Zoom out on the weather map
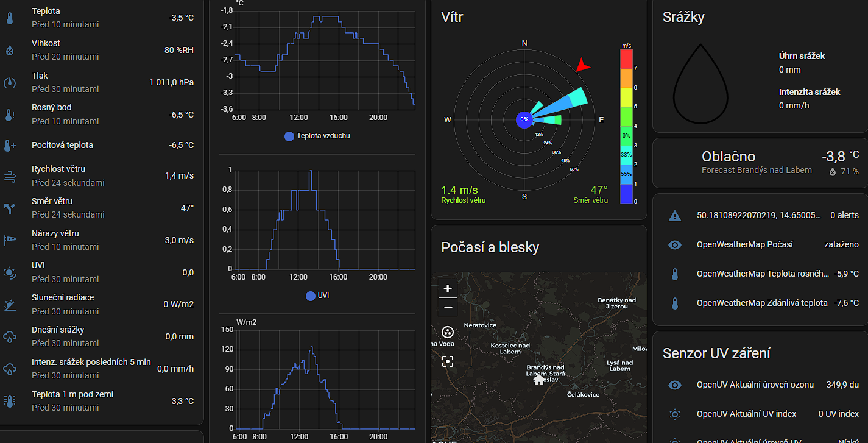 (x=448, y=307)
